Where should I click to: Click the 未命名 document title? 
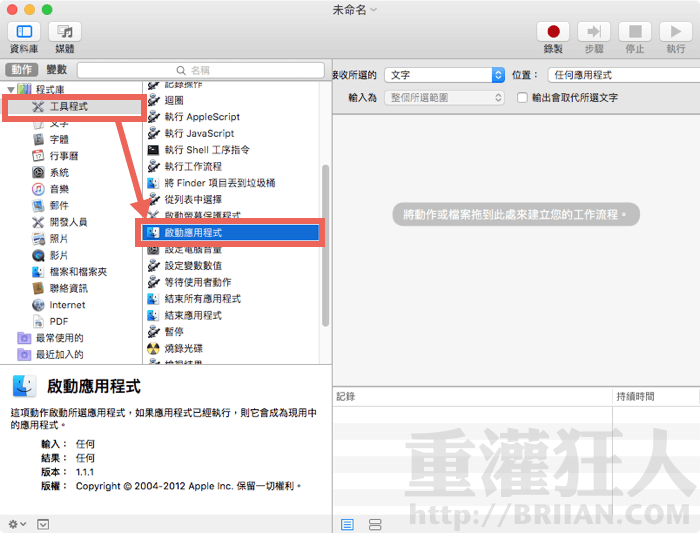click(350, 9)
